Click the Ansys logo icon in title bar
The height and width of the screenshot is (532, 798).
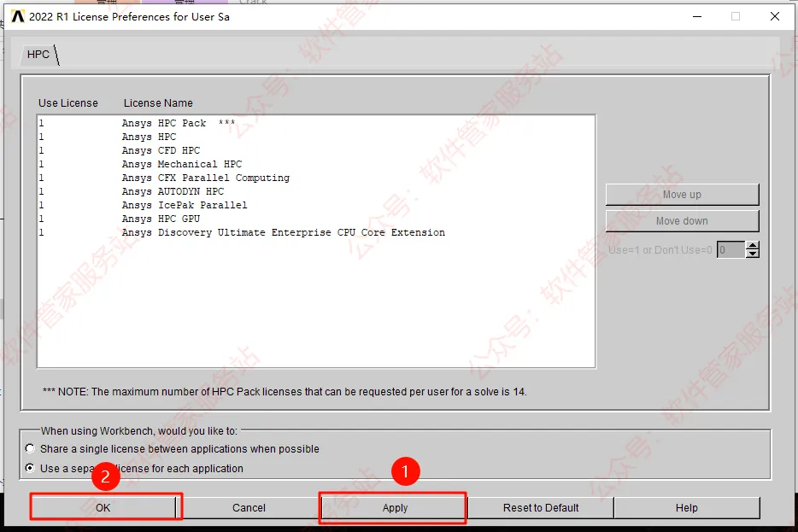click(x=18, y=17)
